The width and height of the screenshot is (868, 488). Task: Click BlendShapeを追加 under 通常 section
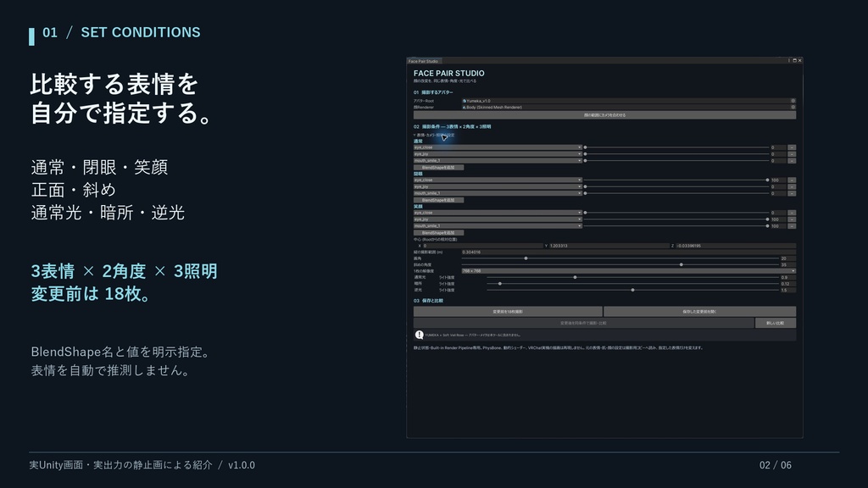[438, 167]
